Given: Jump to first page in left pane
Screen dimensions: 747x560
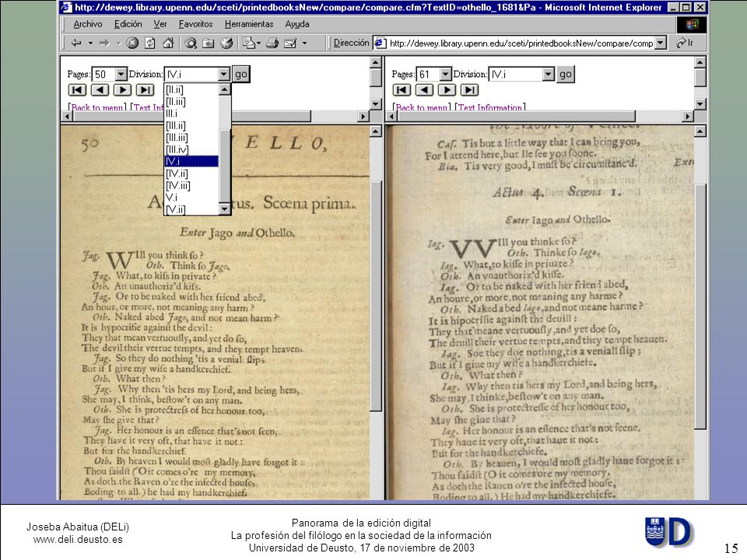Looking at the screenshot, I should click(77, 90).
